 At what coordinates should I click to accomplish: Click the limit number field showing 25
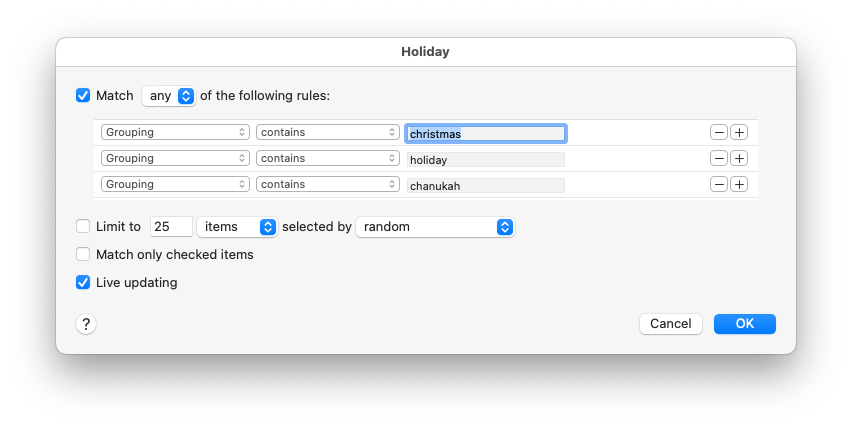tap(171, 227)
